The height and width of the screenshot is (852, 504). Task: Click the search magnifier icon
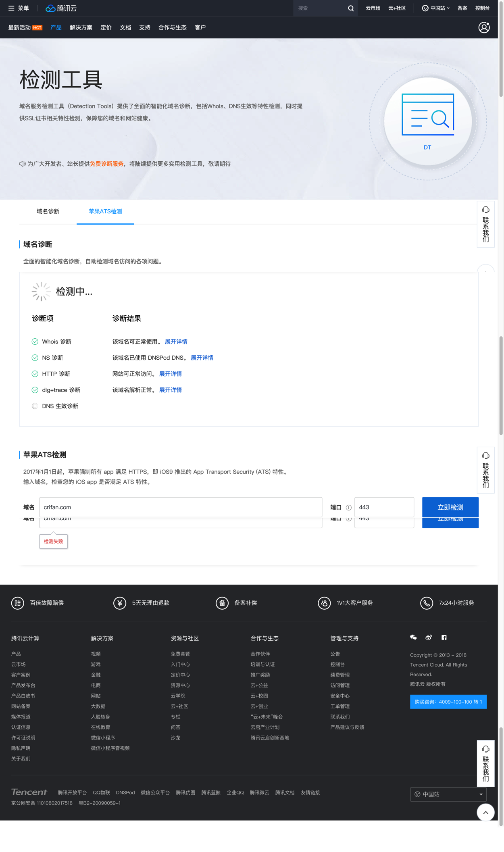point(351,8)
